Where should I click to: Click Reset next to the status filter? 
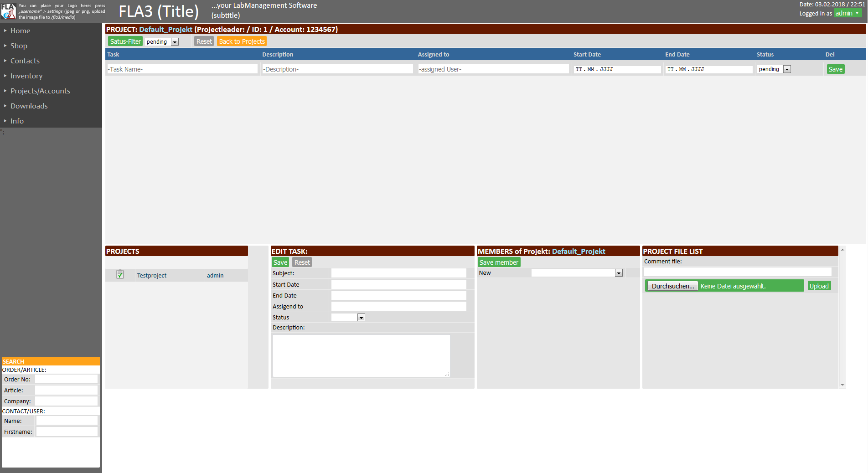(204, 41)
